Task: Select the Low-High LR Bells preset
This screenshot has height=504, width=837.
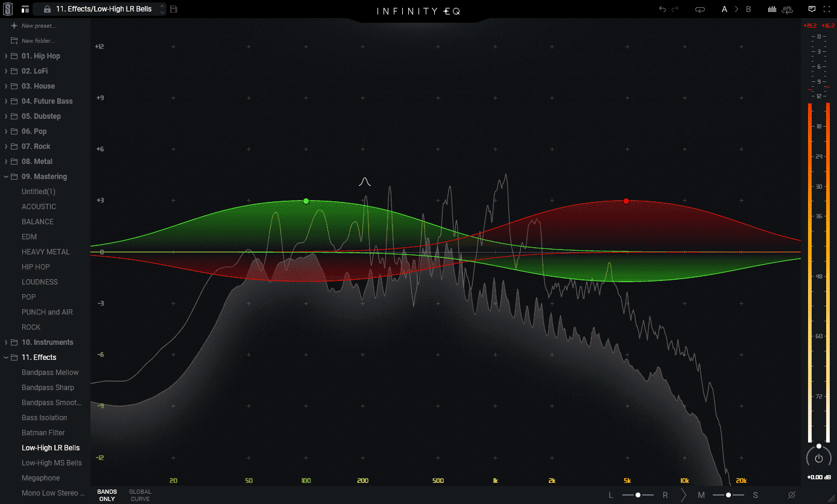Action: (51, 448)
